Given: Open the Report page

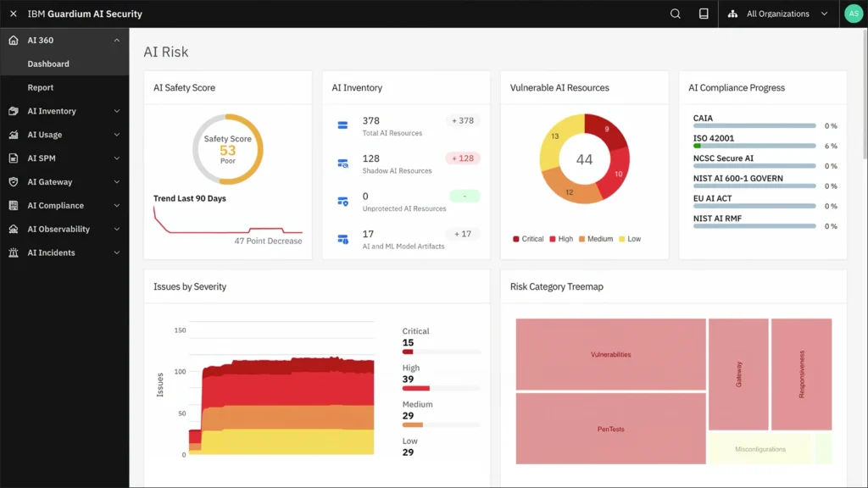Looking at the screenshot, I should 41,87.
